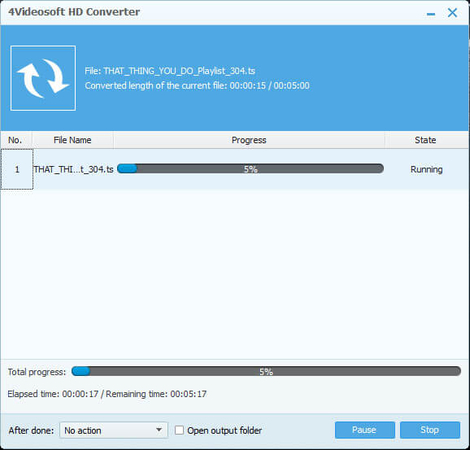Image resolution: width=470 pixels, height=450 pixels.
Task: Select the THAT_THI...t_304.ts file entry
Action: coord(73,169)
